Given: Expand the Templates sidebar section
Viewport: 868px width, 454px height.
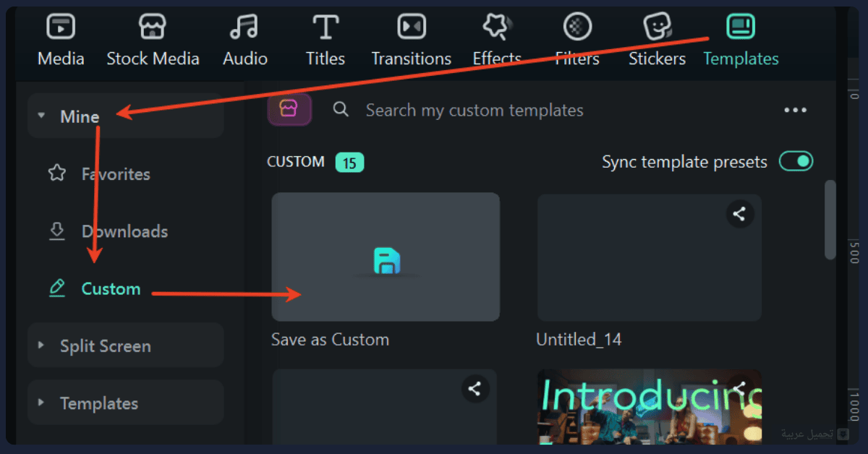Looking at the screenshot, I should [x=41, y=403].
